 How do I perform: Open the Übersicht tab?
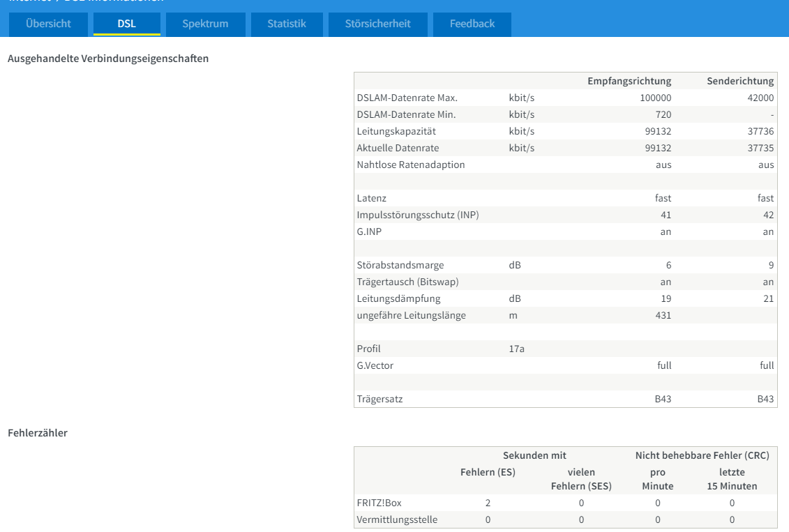(x=48, y=24)
